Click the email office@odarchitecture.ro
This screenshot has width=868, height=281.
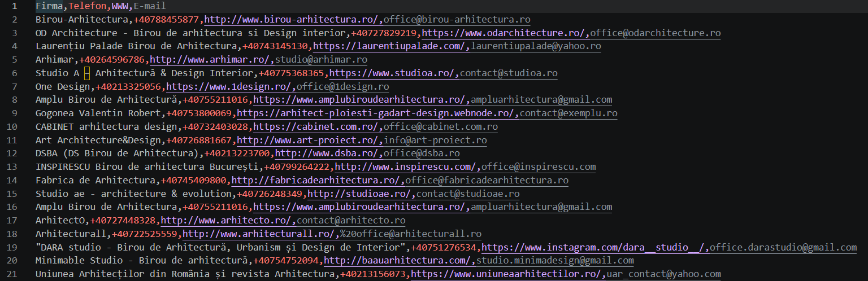pyautogui.click(x=656, y=33)
